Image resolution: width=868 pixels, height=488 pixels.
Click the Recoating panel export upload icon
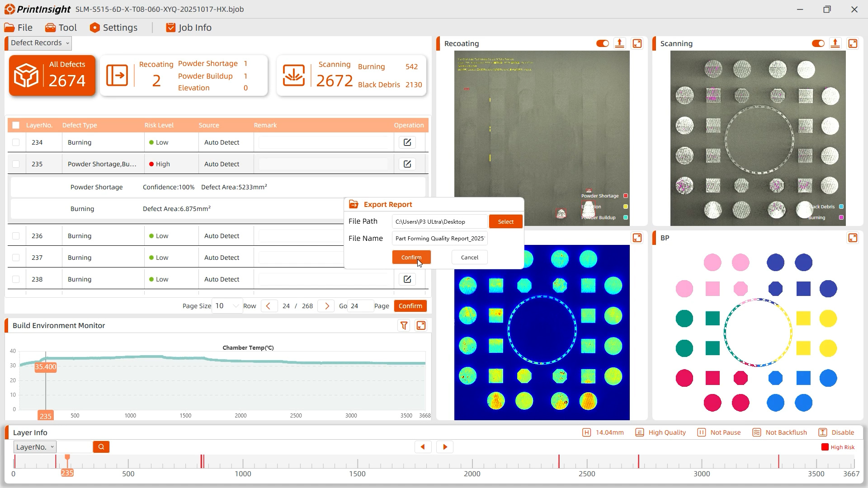point(620,43)
